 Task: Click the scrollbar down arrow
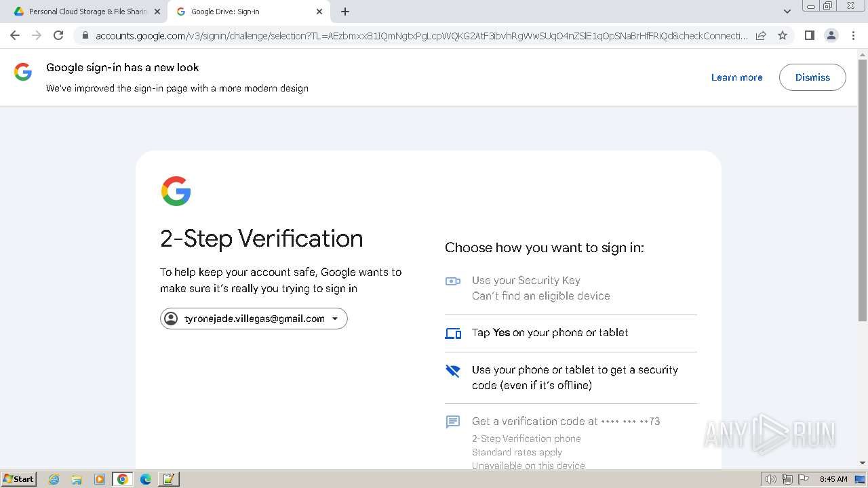pyautogui.click(x=862, y=463)
